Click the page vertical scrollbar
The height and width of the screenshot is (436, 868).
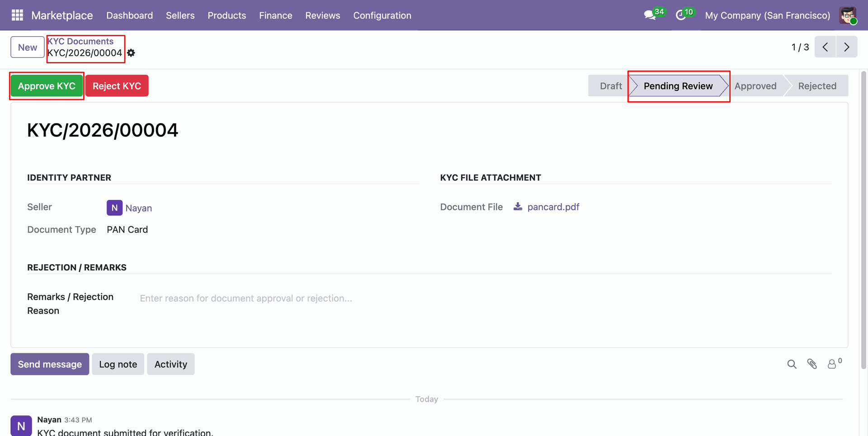pos(863,220)
